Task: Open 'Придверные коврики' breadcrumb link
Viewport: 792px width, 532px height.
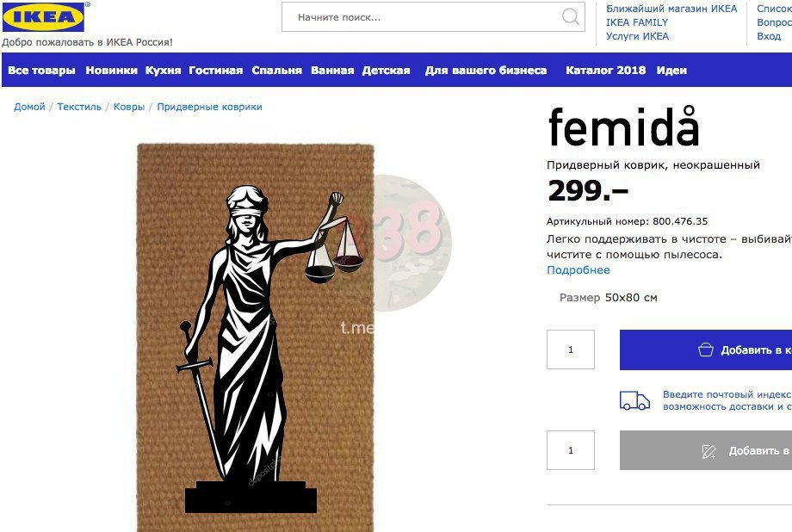Action: (209, 107)
